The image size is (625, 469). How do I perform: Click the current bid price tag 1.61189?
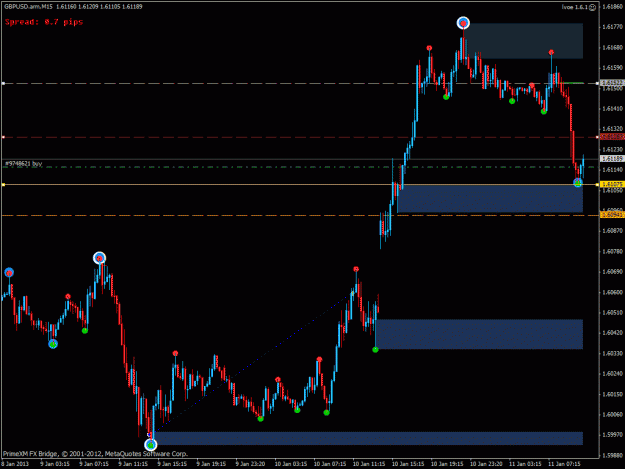tap(612, 159)
